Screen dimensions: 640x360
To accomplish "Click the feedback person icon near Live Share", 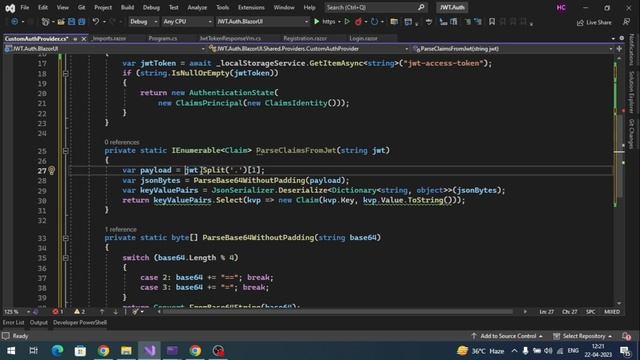I will [x=627, y=22].
